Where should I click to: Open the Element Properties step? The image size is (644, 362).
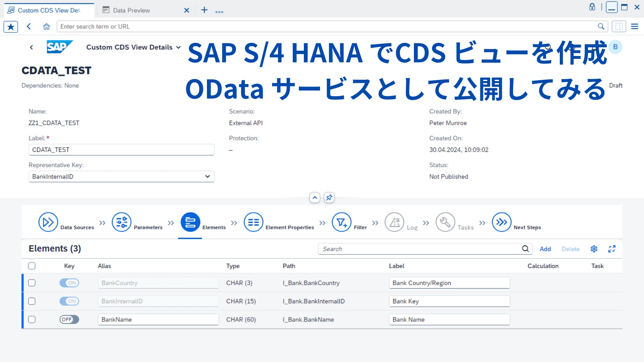[x=253, y=222]
